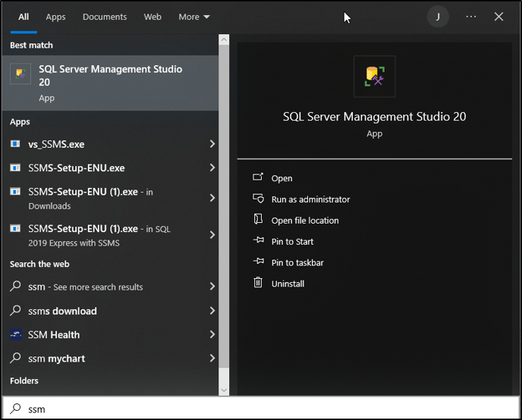Choose Run as administrator
The image size is (522, 420).
point(310,199)
